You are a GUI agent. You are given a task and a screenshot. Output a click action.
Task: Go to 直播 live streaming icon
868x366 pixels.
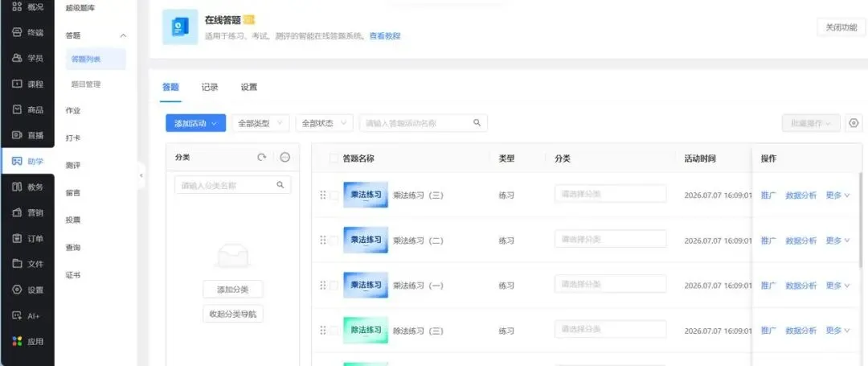17,135
